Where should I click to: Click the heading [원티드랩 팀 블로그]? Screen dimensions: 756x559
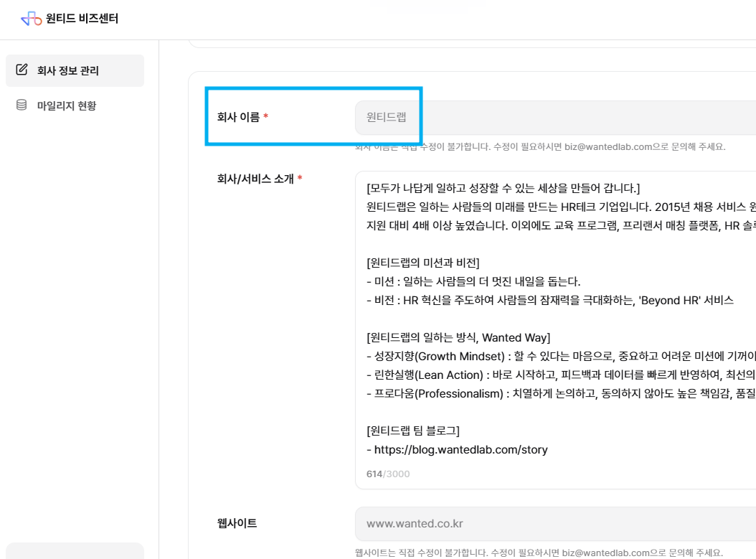coord(413,431)
